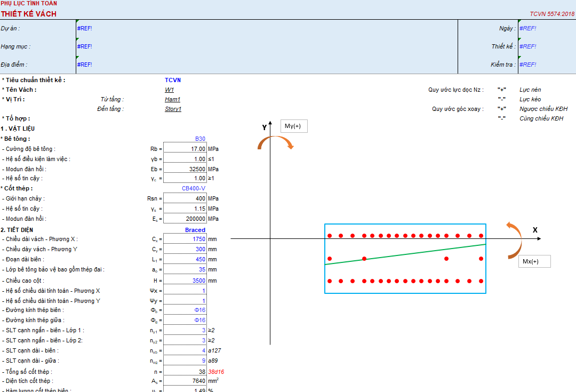Click the orange Mx rotation arrow near X axis
Screen dimensions: 576x392
point(514,241)
